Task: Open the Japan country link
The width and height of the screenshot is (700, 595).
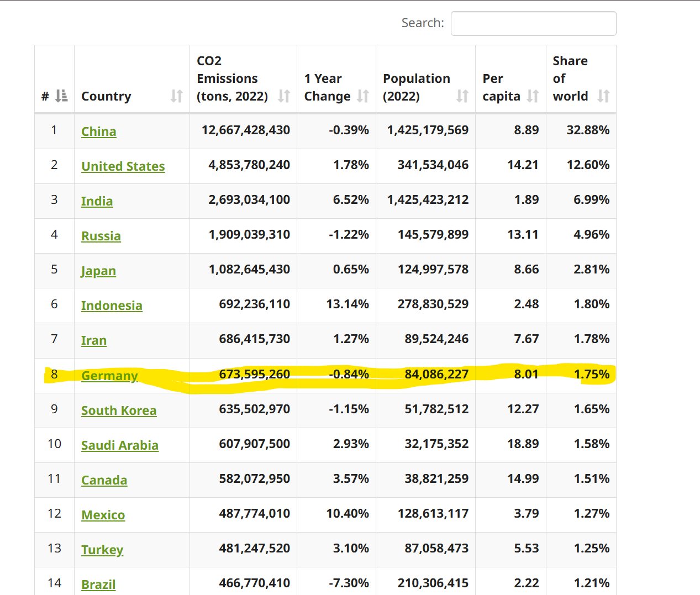Action: point(98,271)
